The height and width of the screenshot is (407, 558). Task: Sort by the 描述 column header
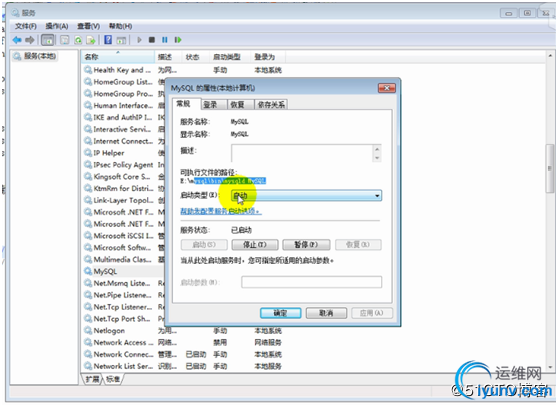[x=169, y=57]
